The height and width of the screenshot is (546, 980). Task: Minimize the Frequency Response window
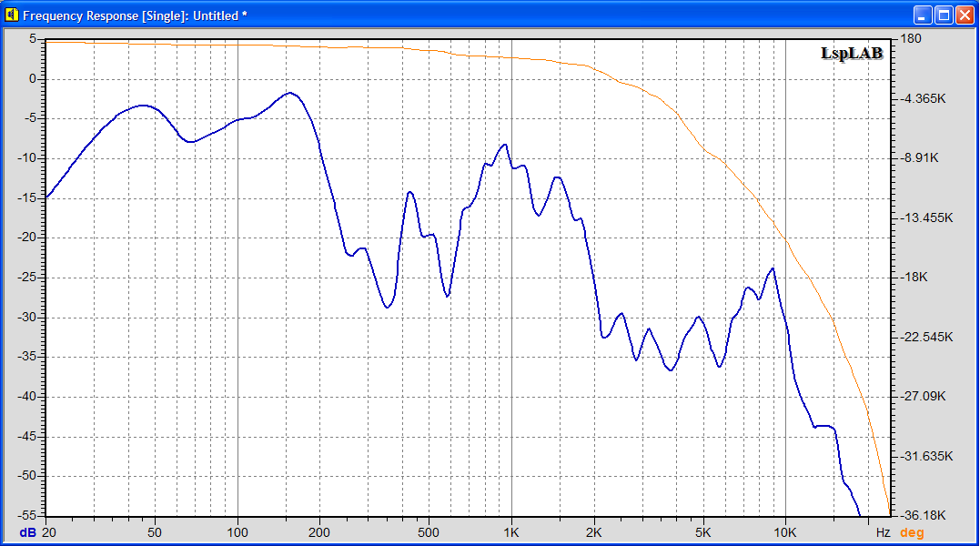click(x=923, y=15)
